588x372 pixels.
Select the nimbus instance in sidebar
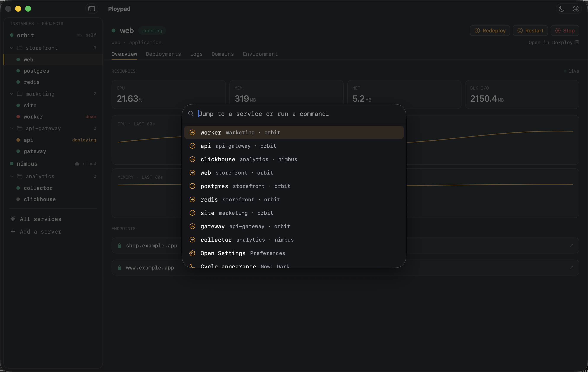tap(53, 164)
